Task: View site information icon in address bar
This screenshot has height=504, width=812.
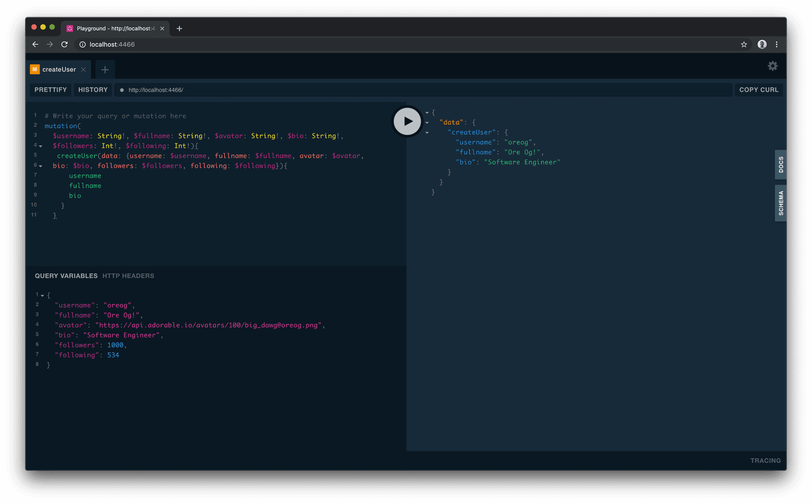Action: click(83, 45)
